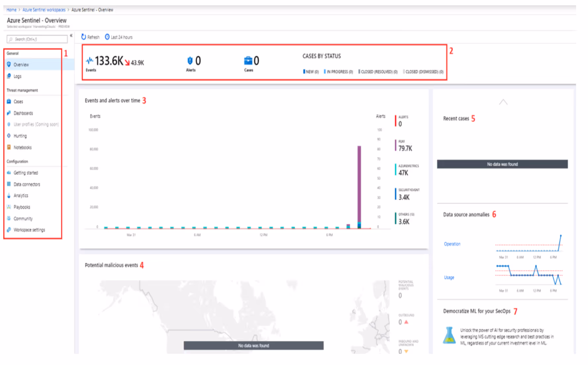Click the NEW (0) cases status legend
Screen dimensions: 588x365
[311, 72]
